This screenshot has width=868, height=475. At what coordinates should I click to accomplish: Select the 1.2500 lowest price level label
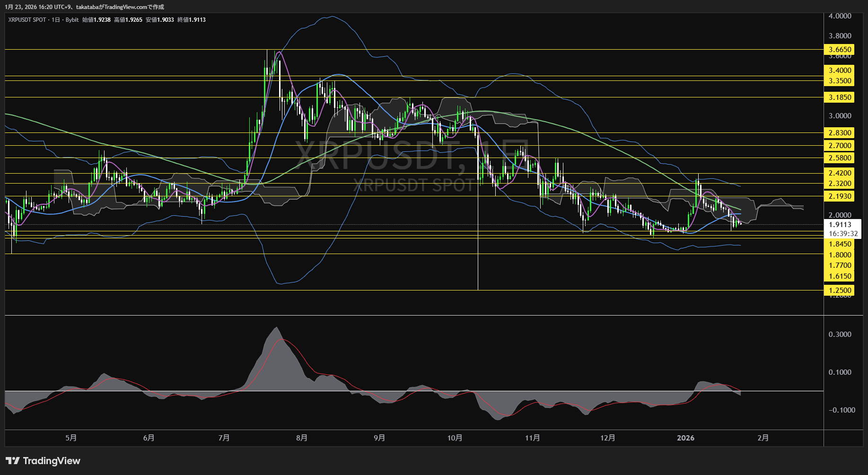(840, 290)
